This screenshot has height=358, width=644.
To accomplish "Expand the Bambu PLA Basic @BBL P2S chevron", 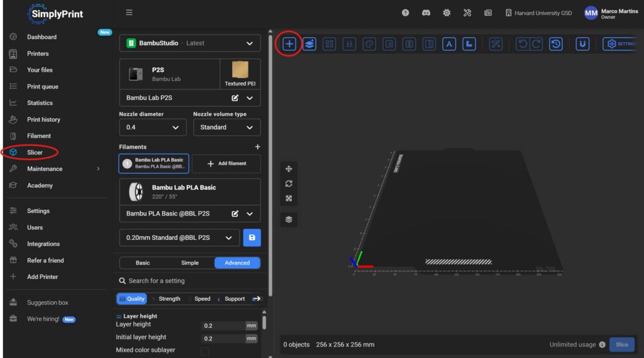I will pyautogui.click(x=250, y=214).
